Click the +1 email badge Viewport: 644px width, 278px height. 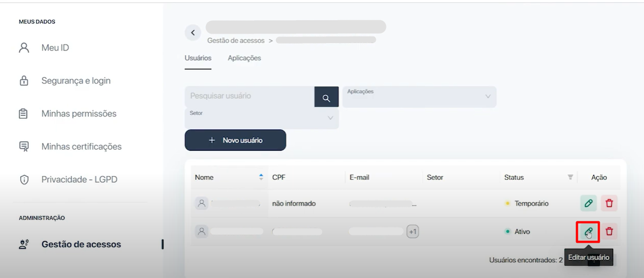[x=412, y=231]
